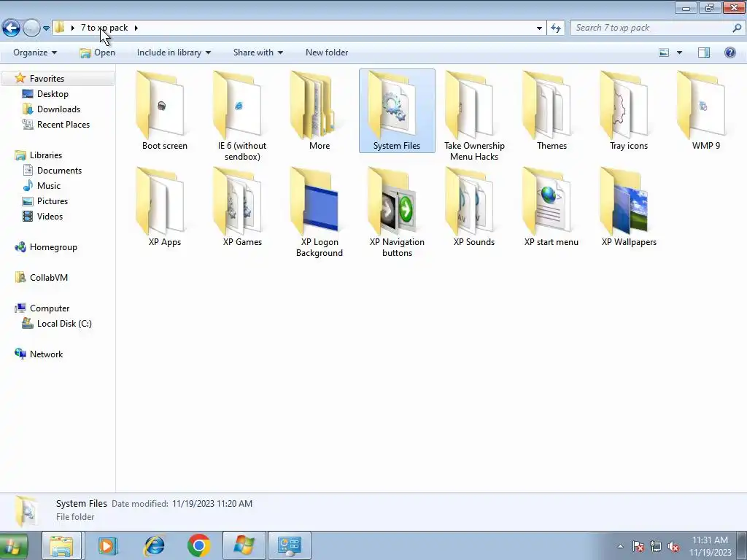The image size is (747, 560).
Task: Click the Control Panel taskbar button
Action: point(290,545)
